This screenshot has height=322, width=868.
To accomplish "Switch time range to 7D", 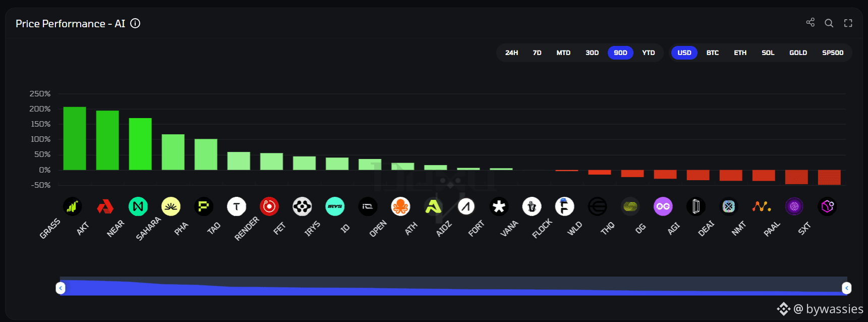I will coord(537,52).
